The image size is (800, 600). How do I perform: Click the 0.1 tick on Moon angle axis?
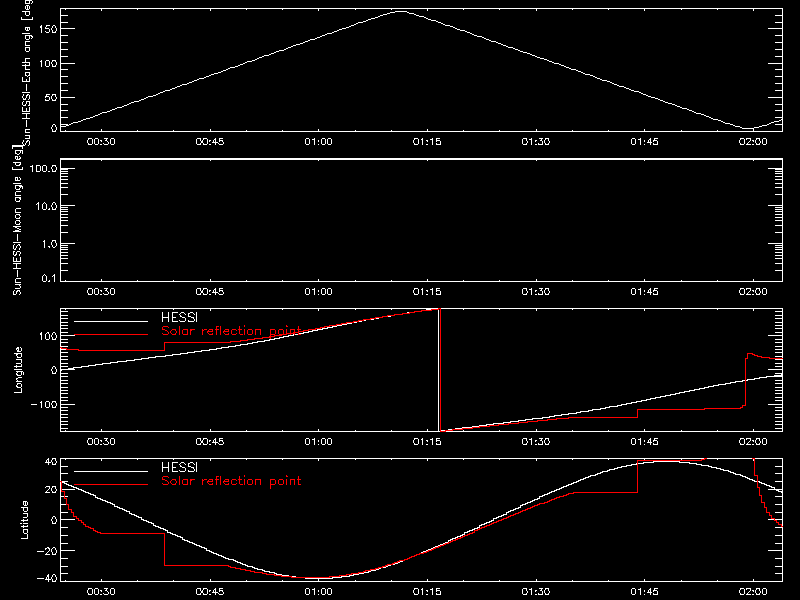coord(49,278)
